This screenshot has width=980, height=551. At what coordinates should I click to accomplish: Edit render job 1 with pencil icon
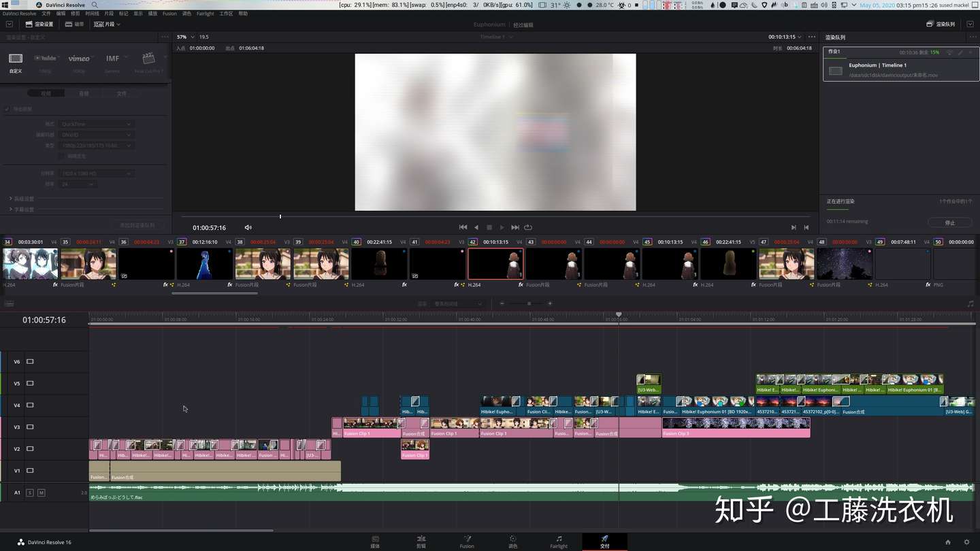coord(960,52)
